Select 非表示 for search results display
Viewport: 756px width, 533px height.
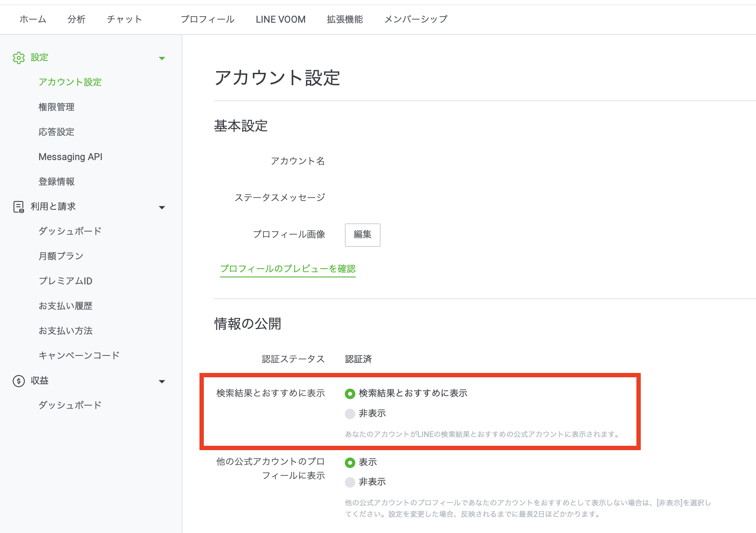[350, 413]
